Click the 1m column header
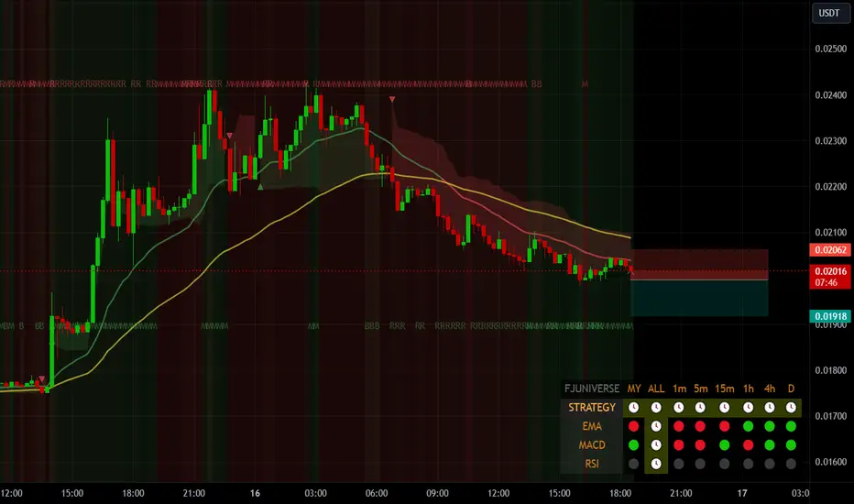This screenshot has height=504, width=854. 679,389
